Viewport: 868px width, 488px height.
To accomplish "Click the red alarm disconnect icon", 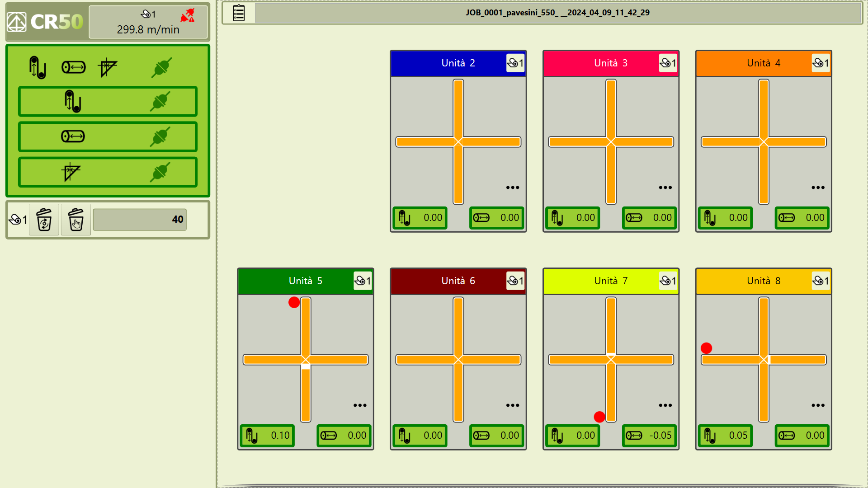I will (188, 15).
